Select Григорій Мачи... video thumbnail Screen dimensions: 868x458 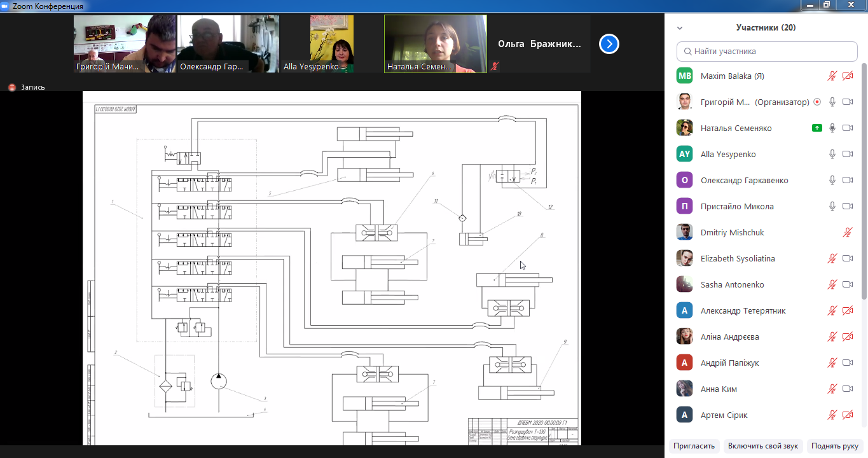pyautogui.click(x=124, y=44)
